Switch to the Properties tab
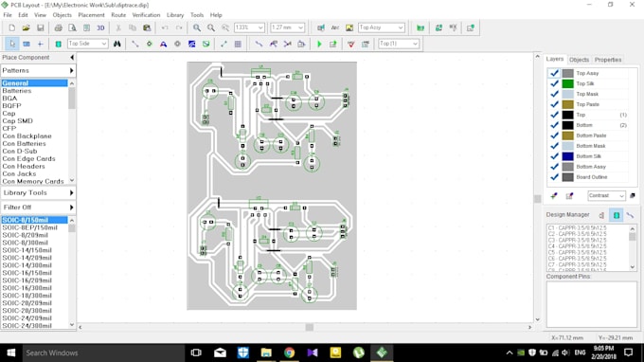Image resolution: width=644 pixels, height=362 pixels. click(x=608, y=60)
